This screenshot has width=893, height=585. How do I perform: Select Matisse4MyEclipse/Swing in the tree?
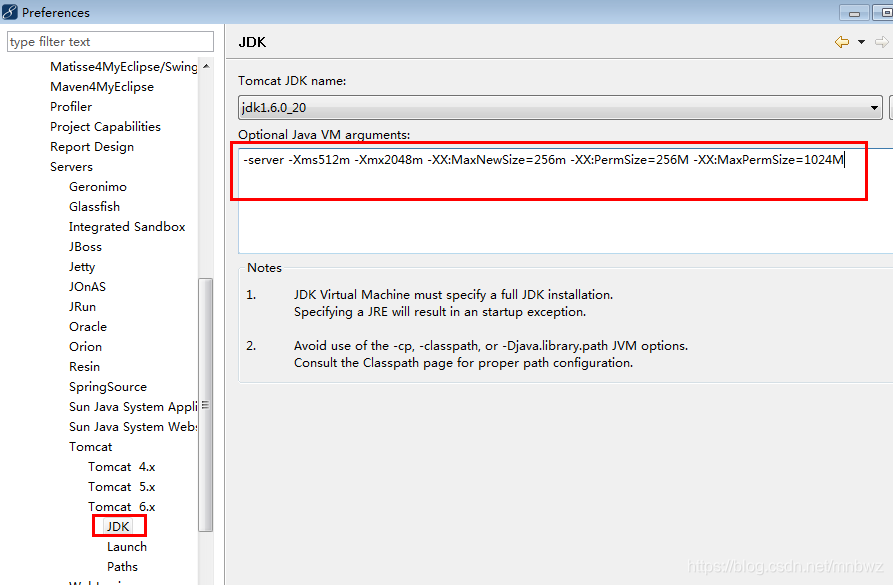point(124,67)
